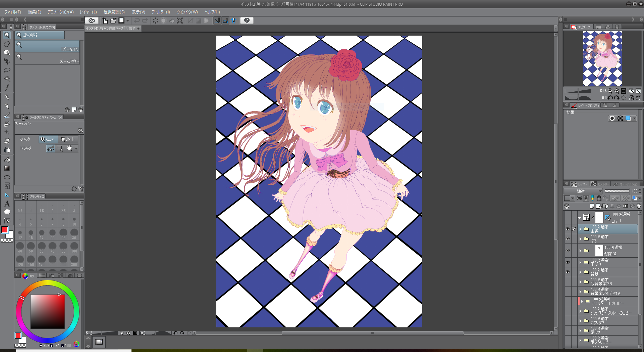
Task: Select the Move Layer tool
Action: (x=7, y=61)
